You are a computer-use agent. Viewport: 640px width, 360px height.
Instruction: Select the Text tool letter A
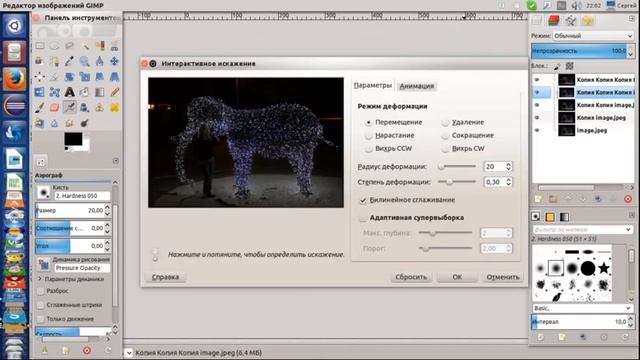pos(69,92)
